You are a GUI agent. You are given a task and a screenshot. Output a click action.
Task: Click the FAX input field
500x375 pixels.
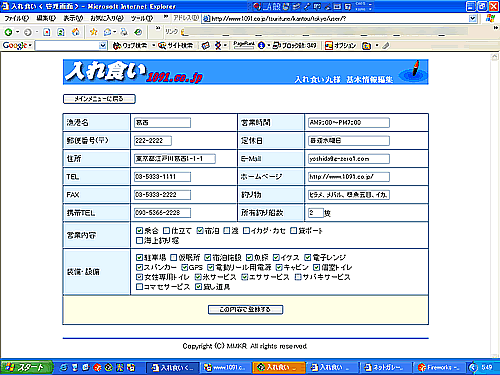[x=162, y=195]
